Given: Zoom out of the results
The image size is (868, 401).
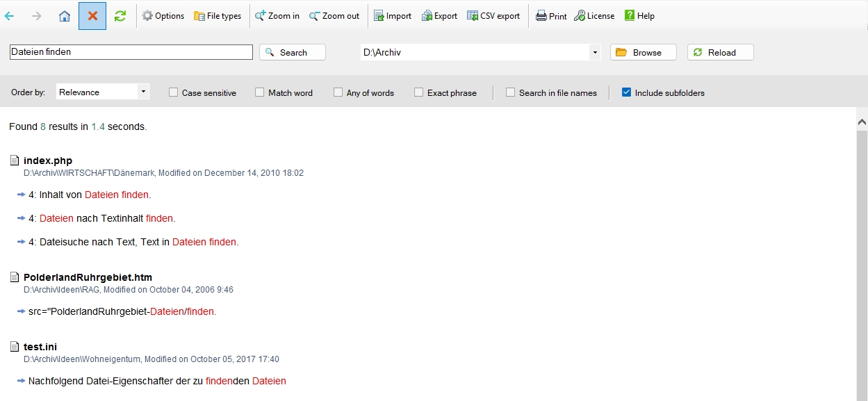Looking at the screenshot, I should point(334,16).
